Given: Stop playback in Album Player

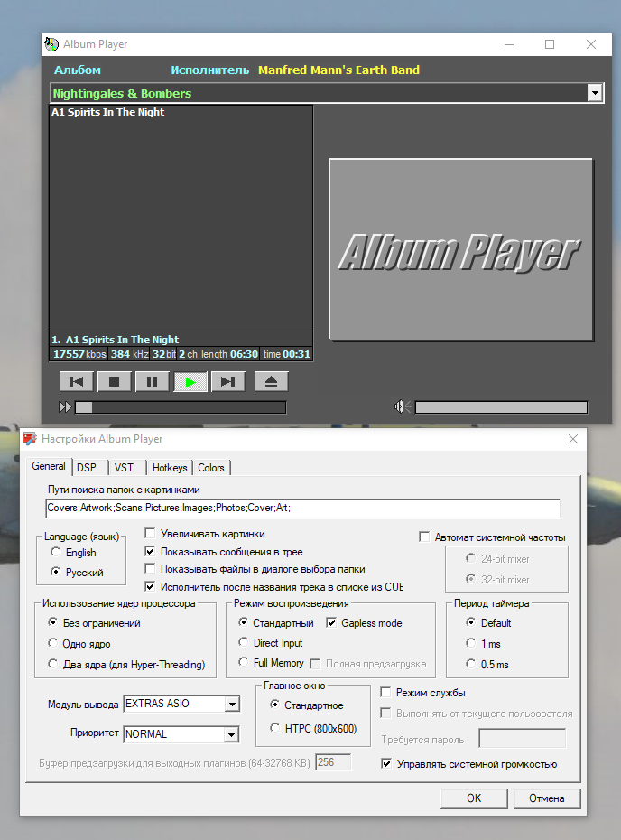Looking at the screenshot, I should [114, 381].
